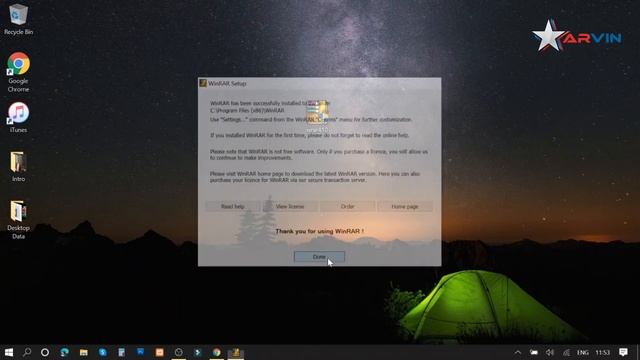Viewport: 640px width, 360px height.
Task: Open network status in system tray
Action: tap(566, 352)
